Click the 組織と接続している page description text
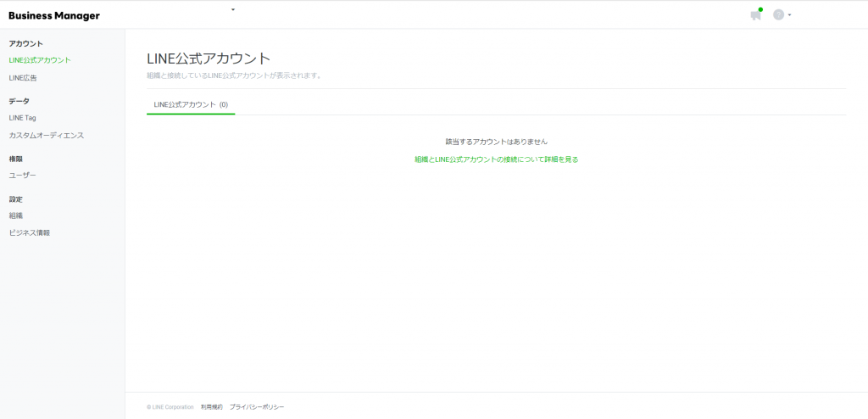The image size is (868, 419). [x=234, y=76]
